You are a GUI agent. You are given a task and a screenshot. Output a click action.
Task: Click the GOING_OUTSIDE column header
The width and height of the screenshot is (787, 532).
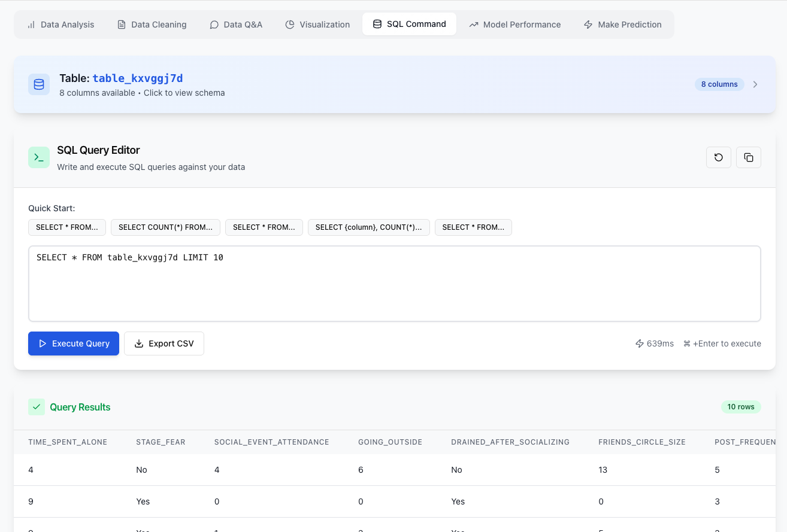click(x=390, y=442)
